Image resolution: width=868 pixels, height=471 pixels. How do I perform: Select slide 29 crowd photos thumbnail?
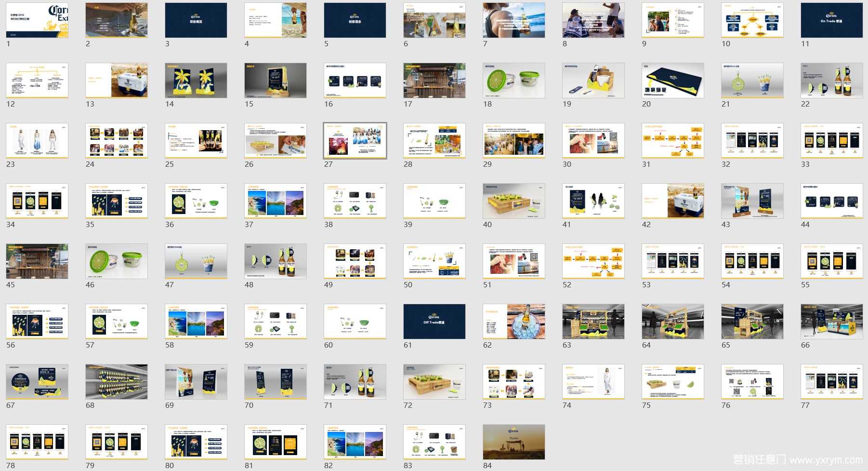tap(514, 141)
